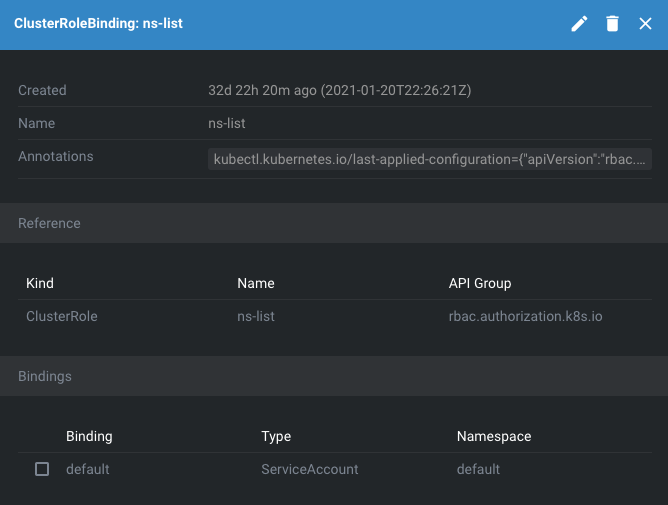
Task: Click the ClusterRole kind cell
Action: (62, 316)
